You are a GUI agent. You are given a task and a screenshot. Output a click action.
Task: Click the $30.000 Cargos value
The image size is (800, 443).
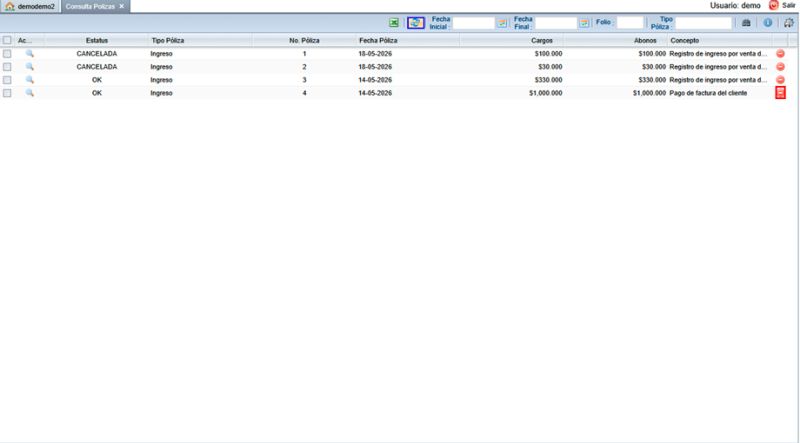550,67
